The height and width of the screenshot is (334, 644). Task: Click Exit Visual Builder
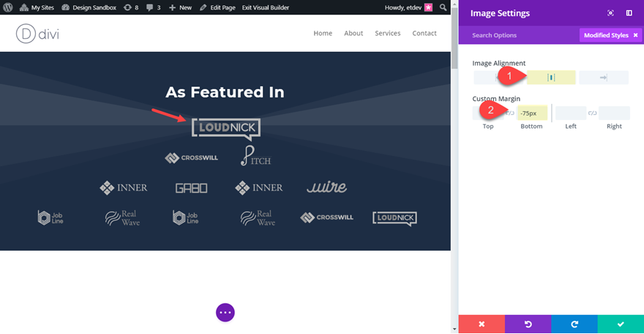click(x=266, y=7)
